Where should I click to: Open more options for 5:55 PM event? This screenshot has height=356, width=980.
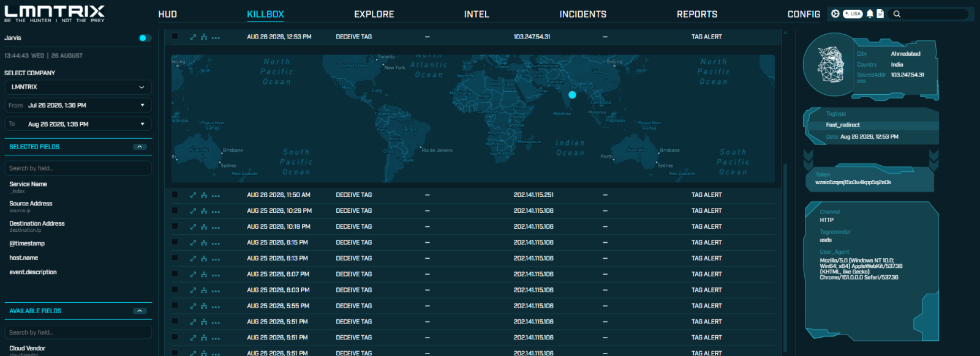216,307
